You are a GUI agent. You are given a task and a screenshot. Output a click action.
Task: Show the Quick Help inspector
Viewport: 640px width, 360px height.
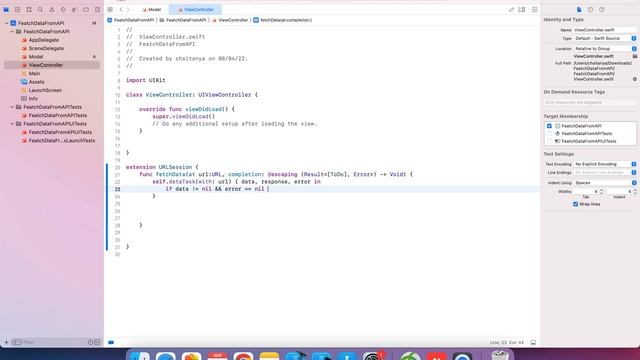(x=602, y=9)
